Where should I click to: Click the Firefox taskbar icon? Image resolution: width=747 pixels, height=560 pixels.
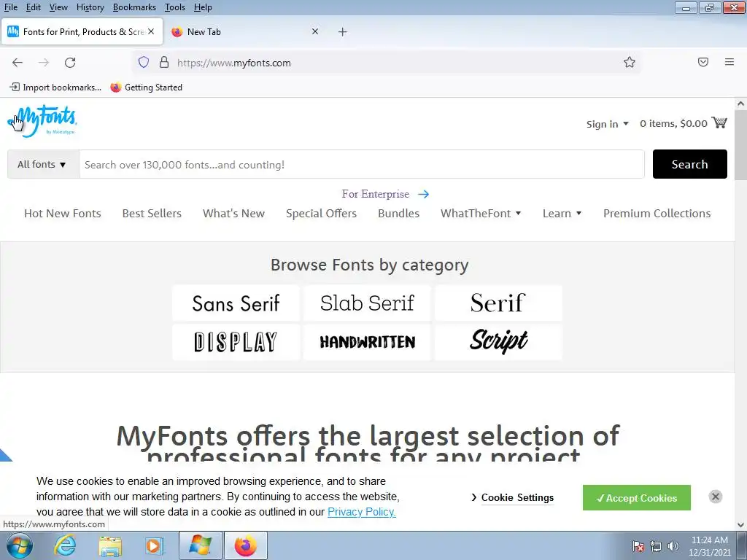pos(245,545)
